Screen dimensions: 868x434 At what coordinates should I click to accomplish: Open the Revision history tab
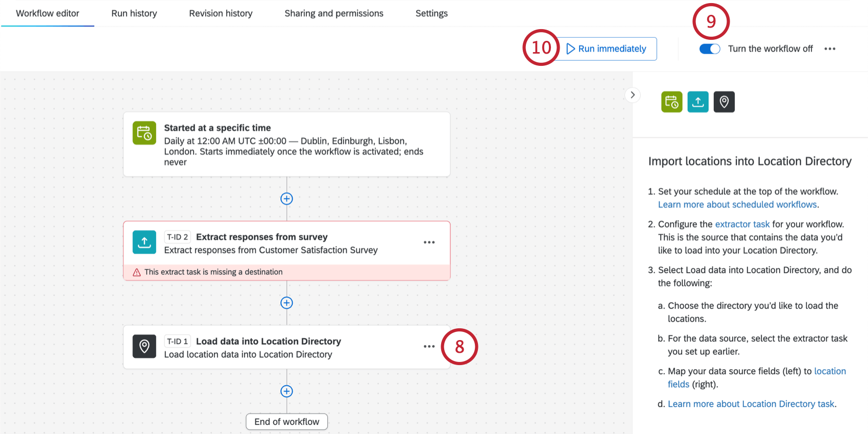(221, 13)
